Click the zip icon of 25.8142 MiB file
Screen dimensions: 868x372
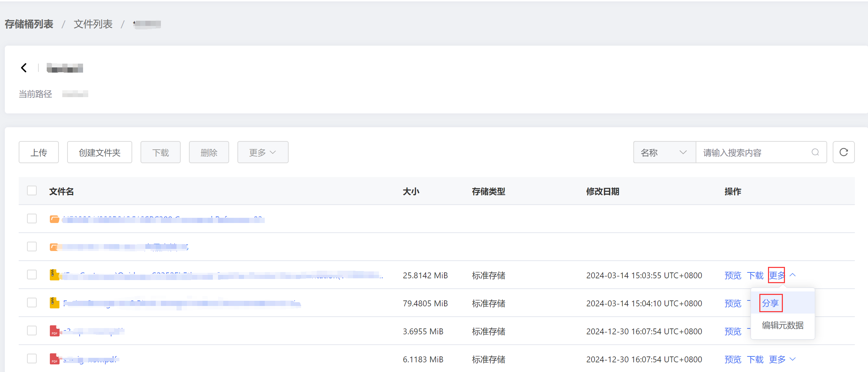click(54, 275)
